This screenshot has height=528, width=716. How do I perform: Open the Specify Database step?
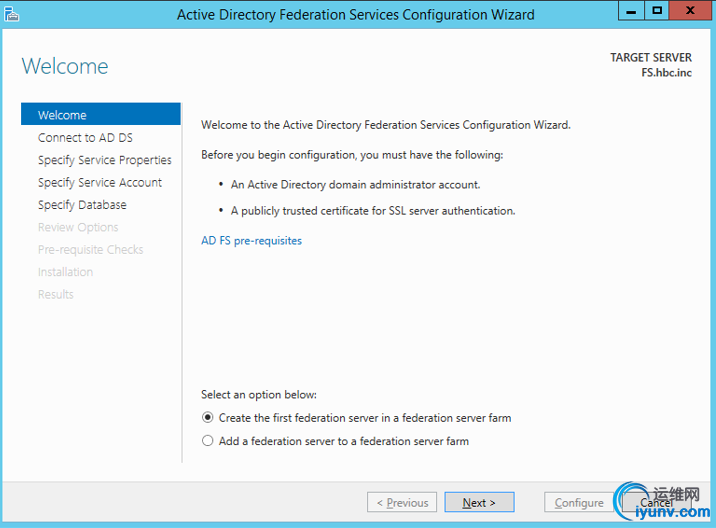tap(82, 205)
